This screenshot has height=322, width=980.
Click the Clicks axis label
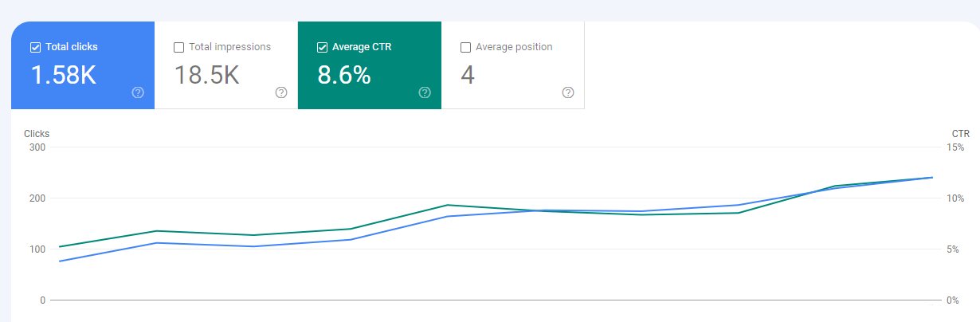point(37,134)
